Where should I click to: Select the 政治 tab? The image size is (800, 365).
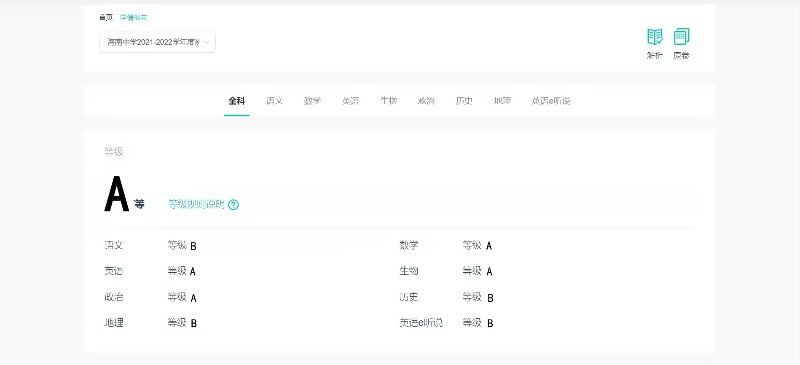point(426,101)
